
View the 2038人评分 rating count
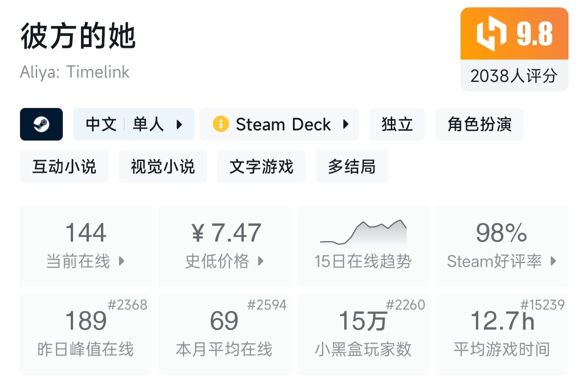(514, 75)
